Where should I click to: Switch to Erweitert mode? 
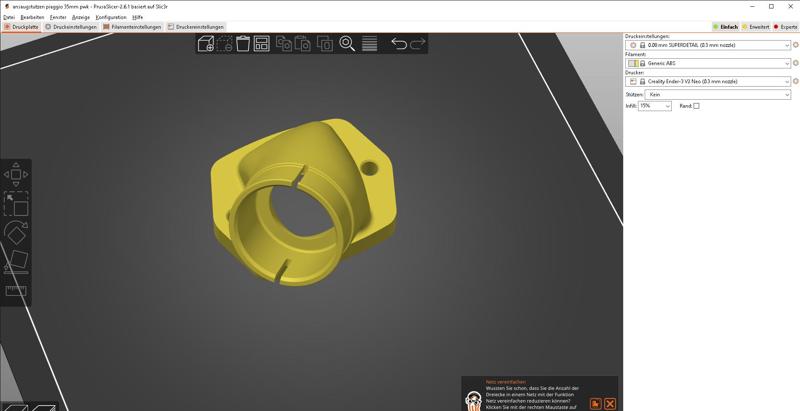756,27
